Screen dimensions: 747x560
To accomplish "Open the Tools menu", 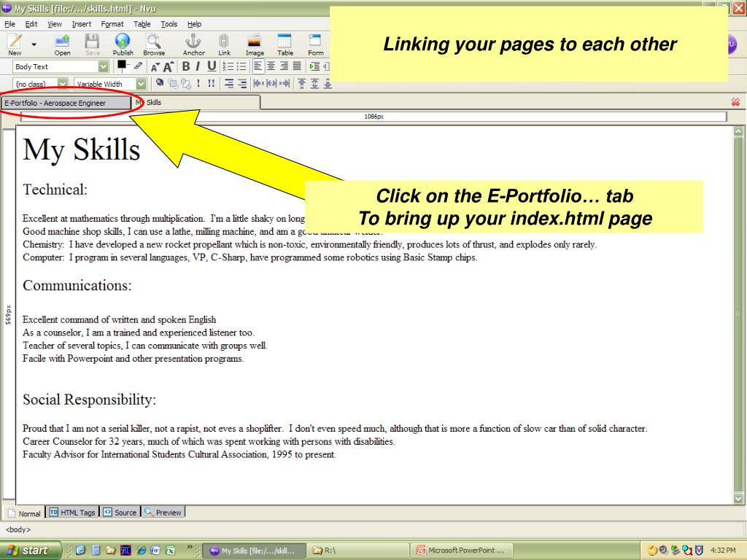I will [169, 24].
